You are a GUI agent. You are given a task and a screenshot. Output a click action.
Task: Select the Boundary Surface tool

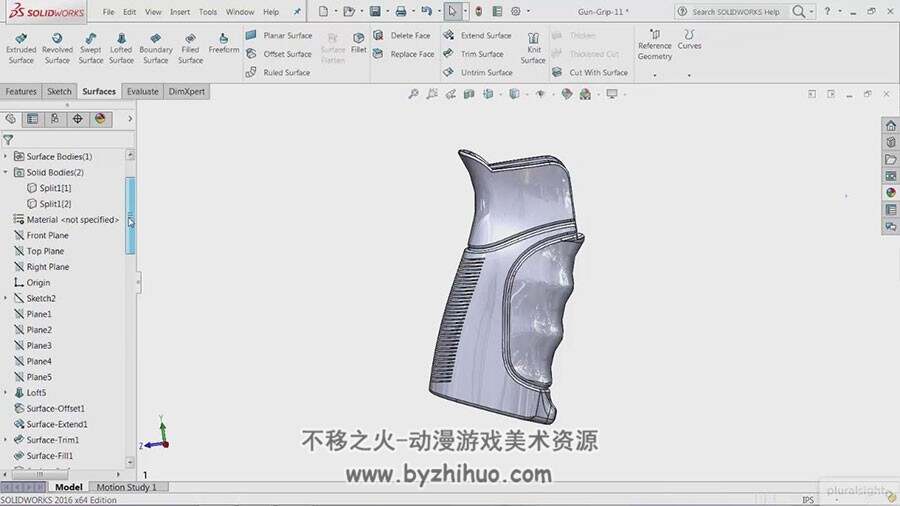(x=156, y=48)
